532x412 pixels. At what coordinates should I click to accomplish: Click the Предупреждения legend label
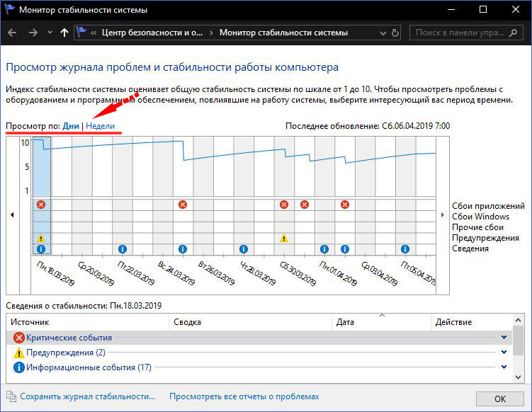click(485, 238)
